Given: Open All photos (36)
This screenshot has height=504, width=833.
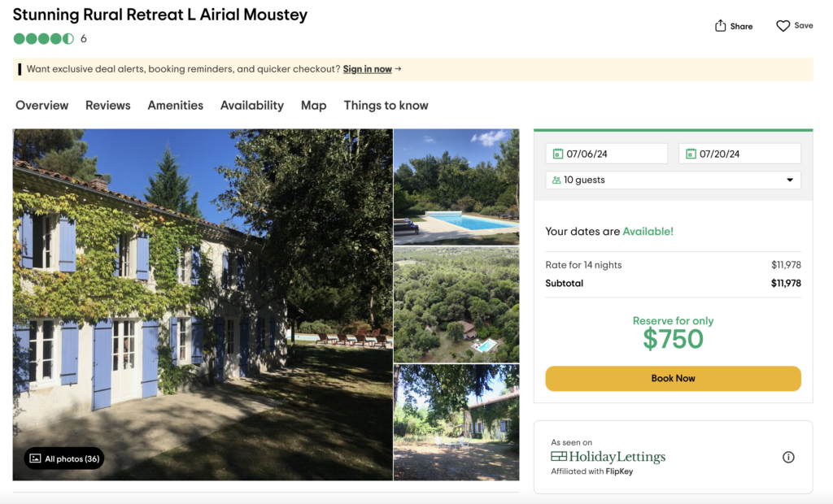Looking at the screenshot, I should pyautogui.click(x=63, y=458).
